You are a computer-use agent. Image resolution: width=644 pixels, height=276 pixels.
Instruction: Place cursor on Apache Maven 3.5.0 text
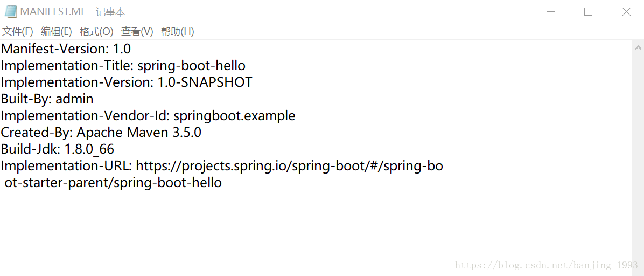139,133
